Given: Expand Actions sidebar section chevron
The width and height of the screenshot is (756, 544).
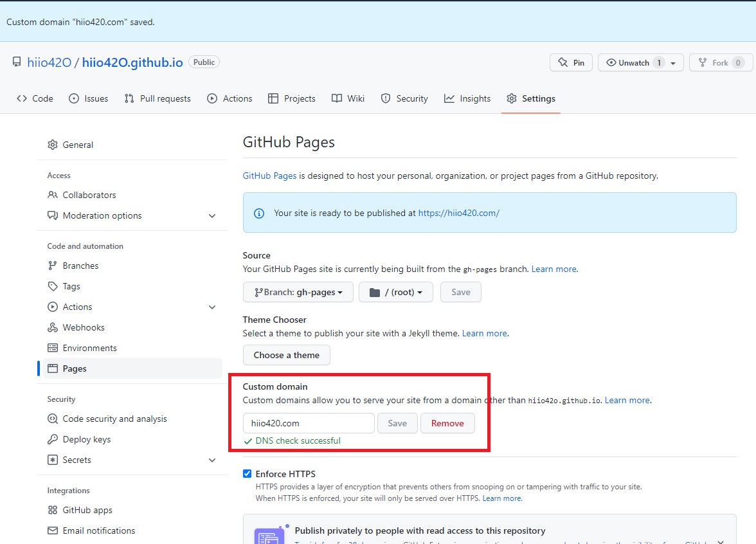Looking at the screenshot, I should tap(212, 307).
